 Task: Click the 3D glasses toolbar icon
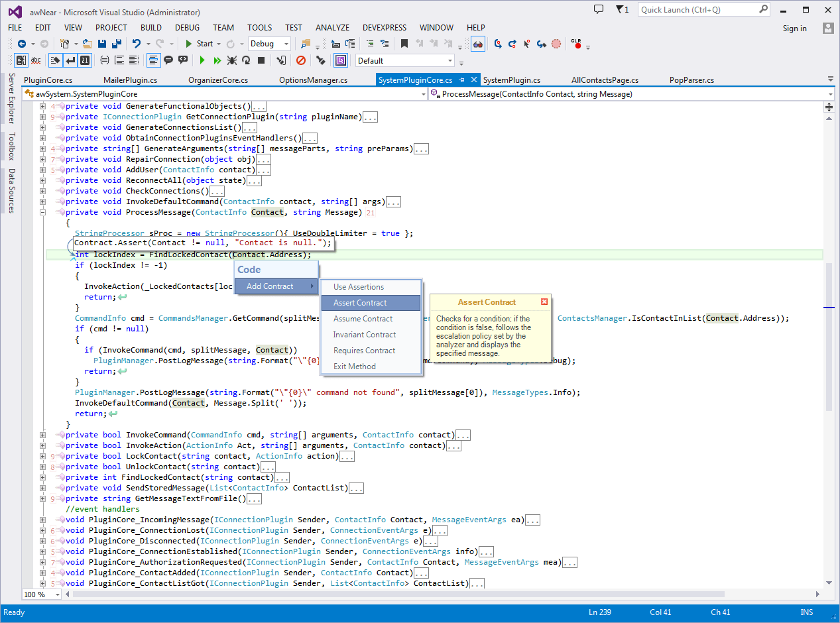pyautogui.click(x=477, y=44)
